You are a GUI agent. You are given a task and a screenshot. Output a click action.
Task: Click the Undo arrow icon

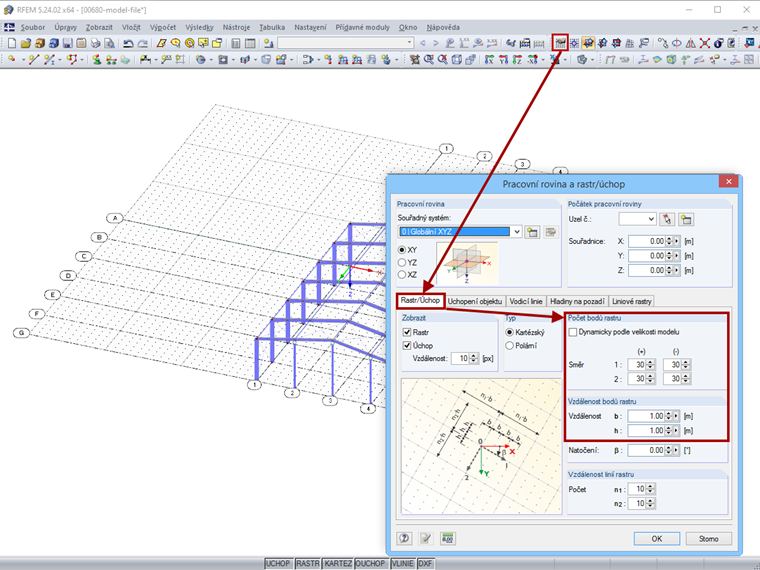point(128,43)
